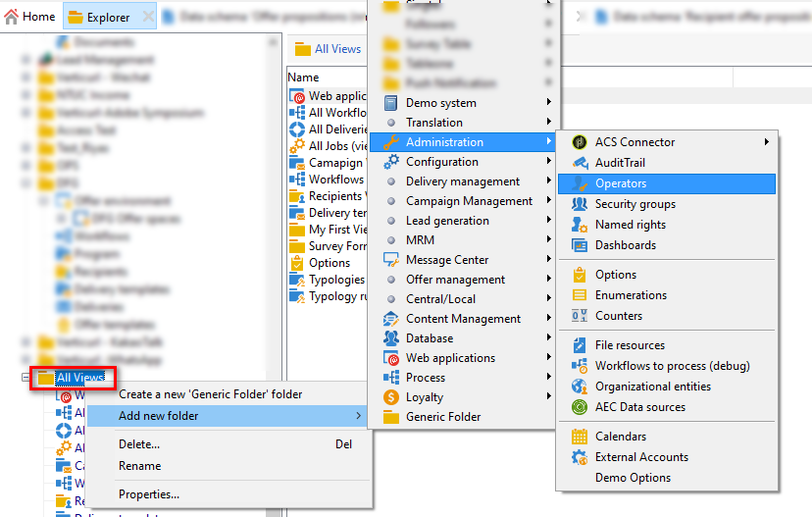Choose Properties... in the context menu

point(149,494)
